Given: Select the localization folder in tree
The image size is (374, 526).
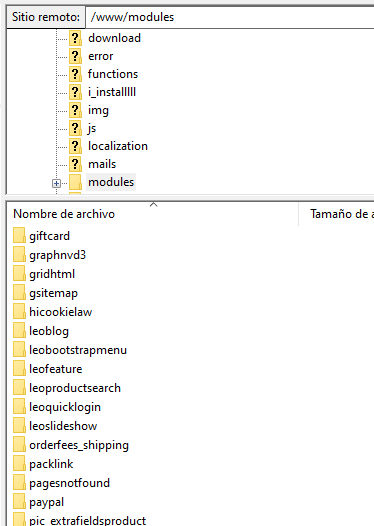Looking at the screenshot, I should pyautogui.click(x=118, y=146).
